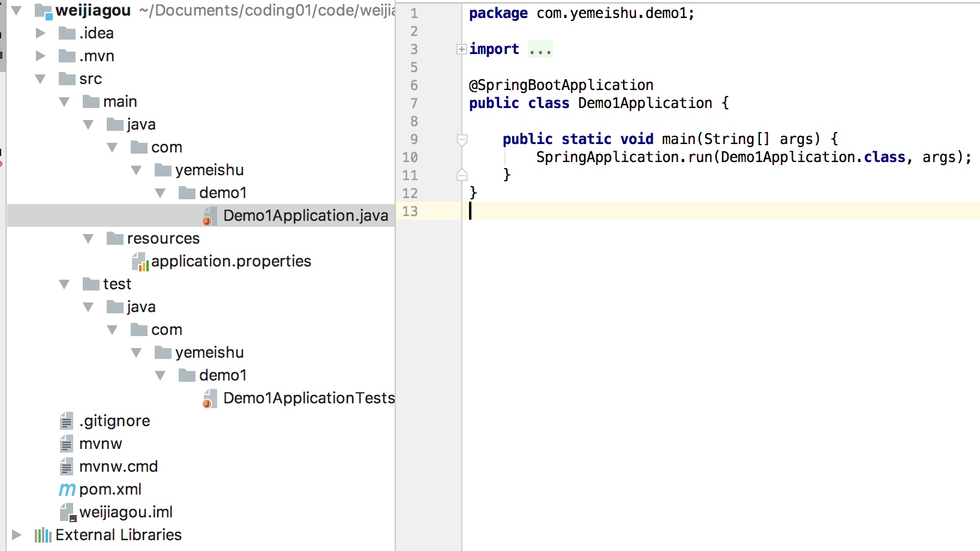Select mvnw.cmd in project tree
Image resolution: width=980 pixels, height=551 pixels.
click(x=119, y=466)
